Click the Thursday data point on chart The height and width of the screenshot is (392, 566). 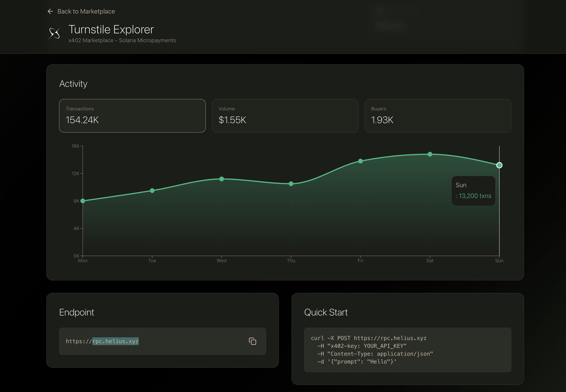[x=291, y=184]
